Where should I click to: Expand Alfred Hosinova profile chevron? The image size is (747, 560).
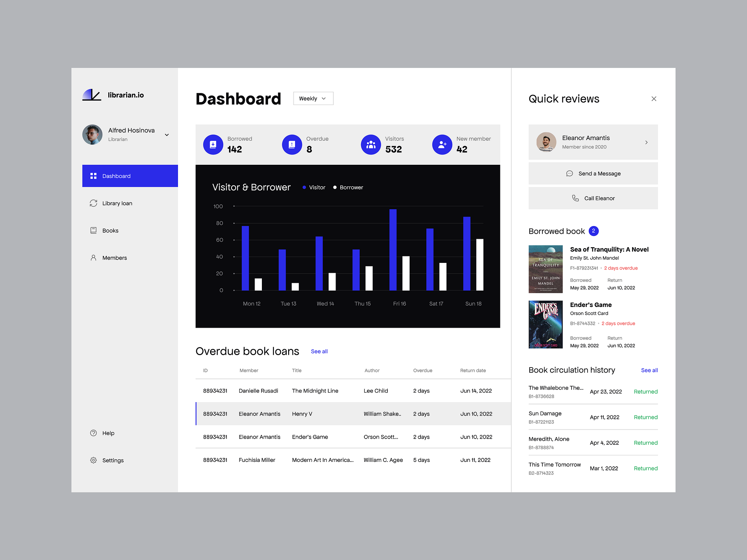(167, 135)
